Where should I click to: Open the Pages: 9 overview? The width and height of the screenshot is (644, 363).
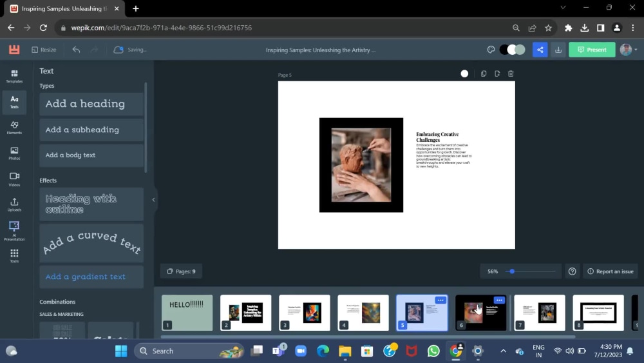tap(181, 271)
